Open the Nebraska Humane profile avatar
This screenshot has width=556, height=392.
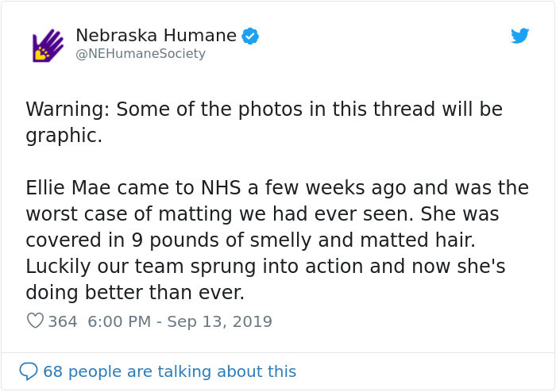tap(47, 46)
